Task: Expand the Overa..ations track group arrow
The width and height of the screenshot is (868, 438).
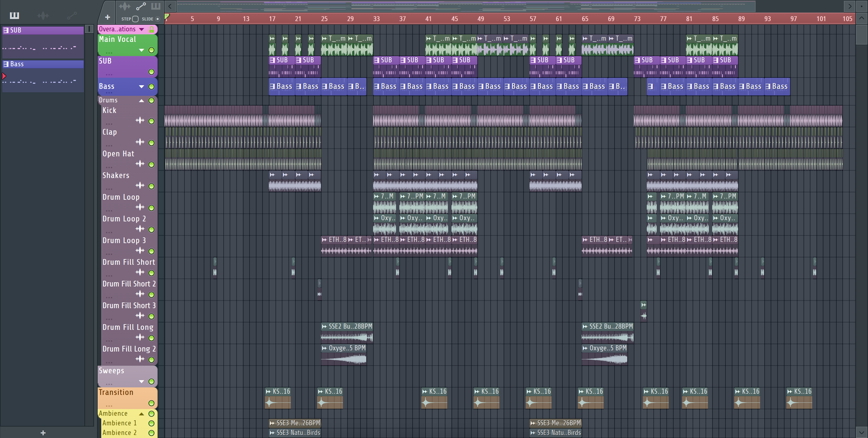Action: (x=142, y=29)
